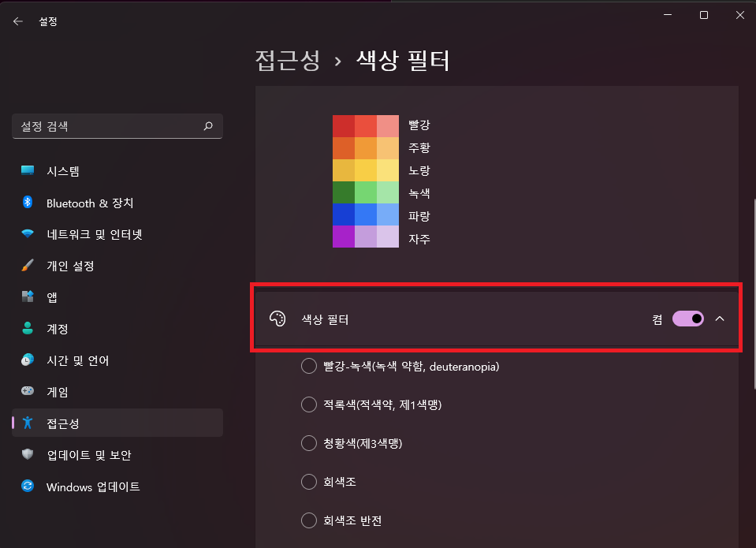Click into the 설정 검색 search field
The height and width of the screenshot is (548, 756).
[x=117, y=126]
